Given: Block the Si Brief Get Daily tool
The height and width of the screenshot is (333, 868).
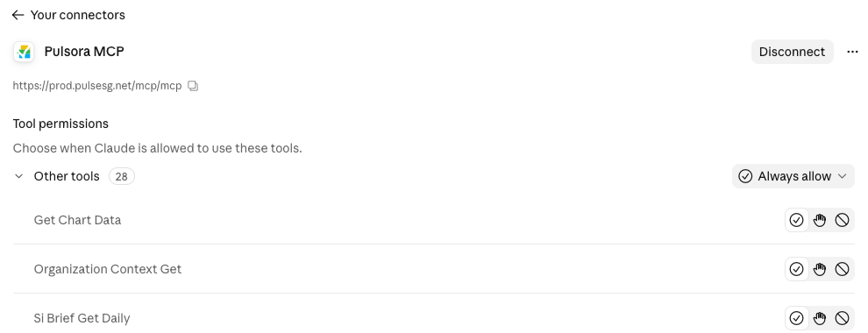Looking at the screenshot, I should point(842,319).
